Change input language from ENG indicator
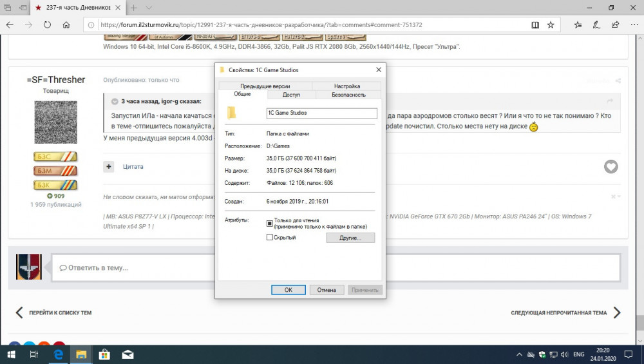 tap(579, 354)
